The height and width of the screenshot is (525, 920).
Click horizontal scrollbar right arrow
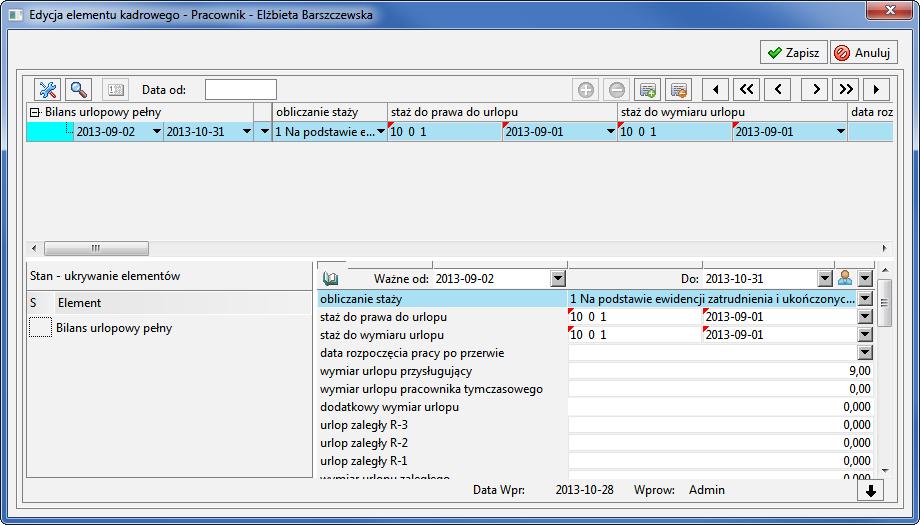click(x=884, y=248)
